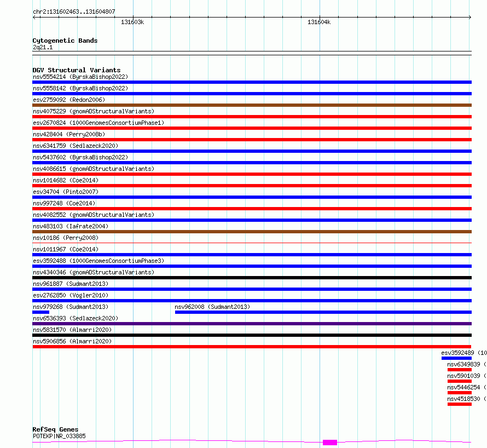Click the red nsv4518530 feature bar

click(x=460, y=404)
